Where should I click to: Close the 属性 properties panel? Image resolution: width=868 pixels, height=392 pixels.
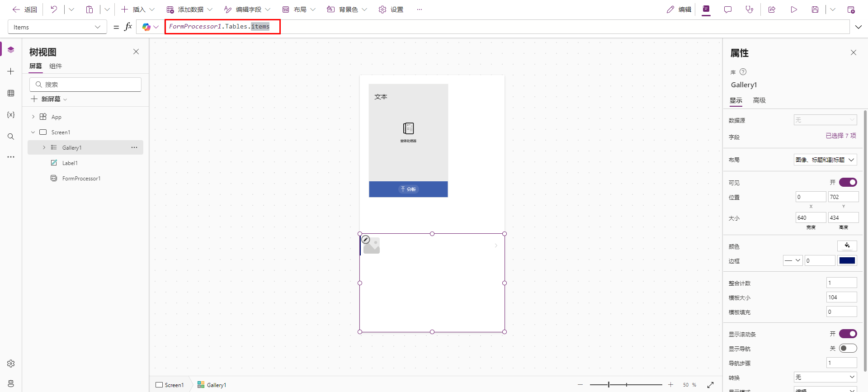854,52
